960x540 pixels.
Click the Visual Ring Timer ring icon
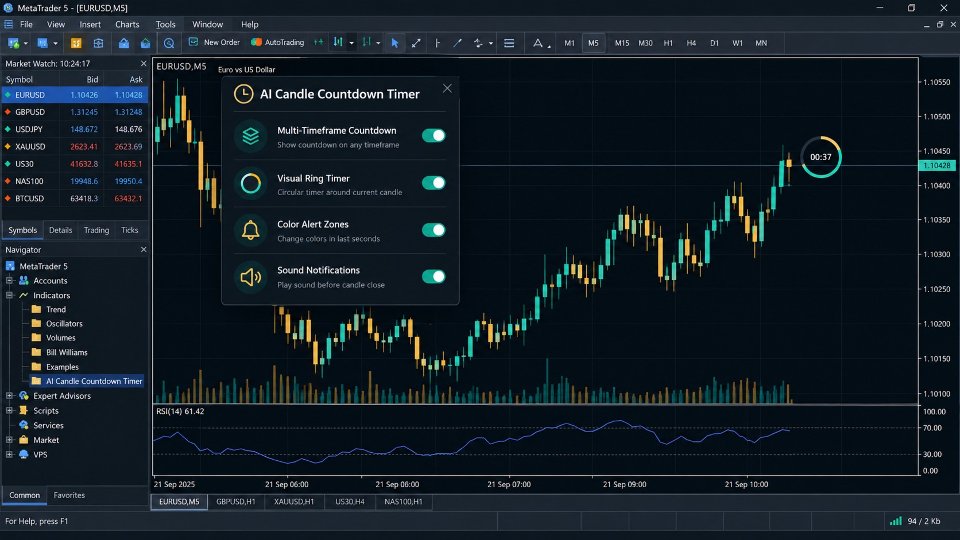250,183
